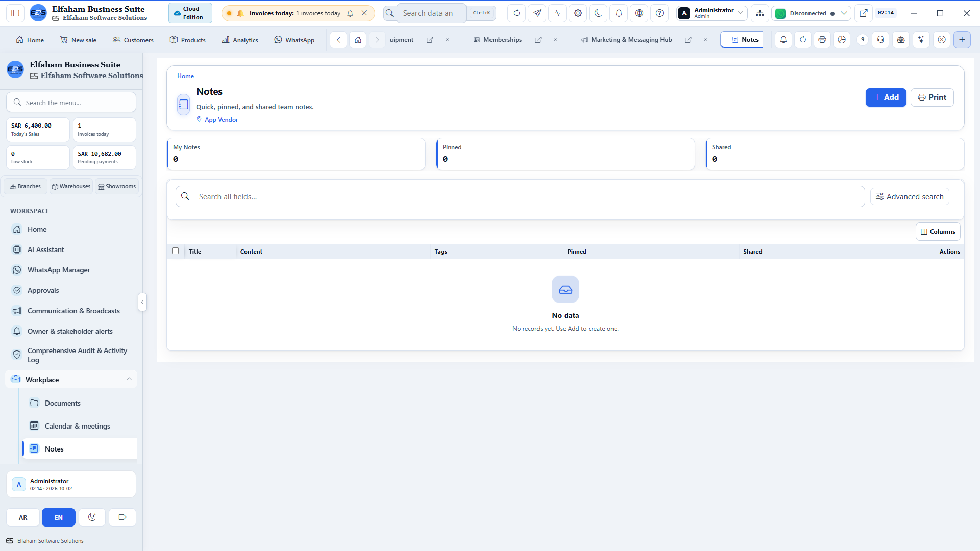Image resolution: width=980 pixels, height=551 pixels.
Task: Click the external pop-out icon near clock
Action: click(863, 13)
